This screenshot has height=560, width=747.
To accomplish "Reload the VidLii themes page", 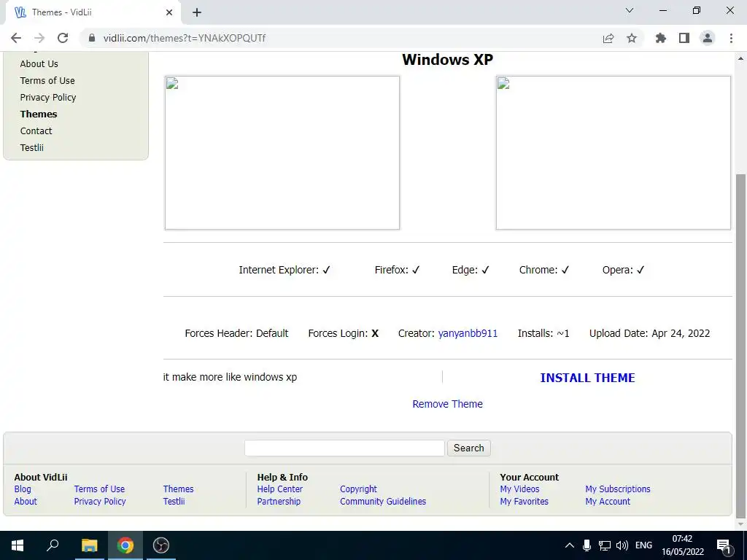I will coord(63,38).
